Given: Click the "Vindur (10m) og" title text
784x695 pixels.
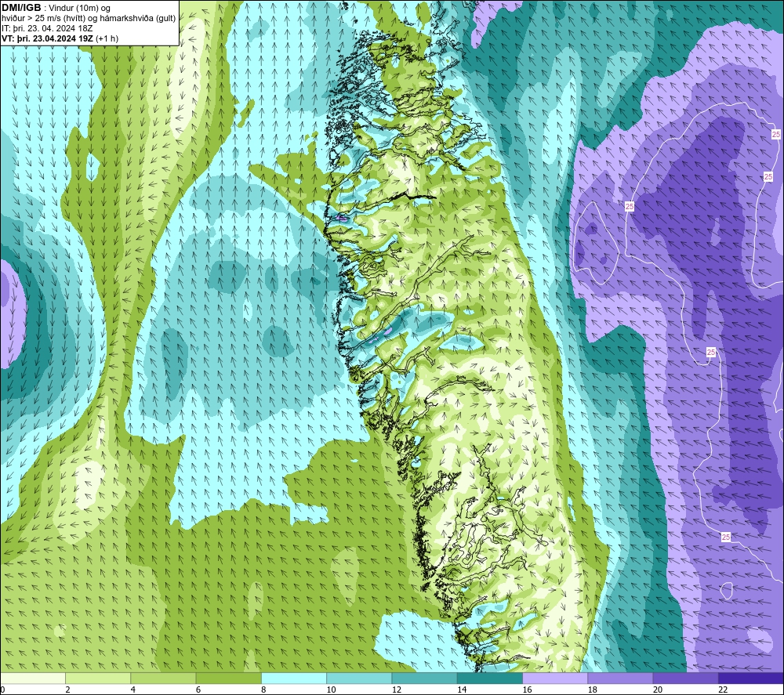Looking at the screenshot, I should click(x=79, y=9).
